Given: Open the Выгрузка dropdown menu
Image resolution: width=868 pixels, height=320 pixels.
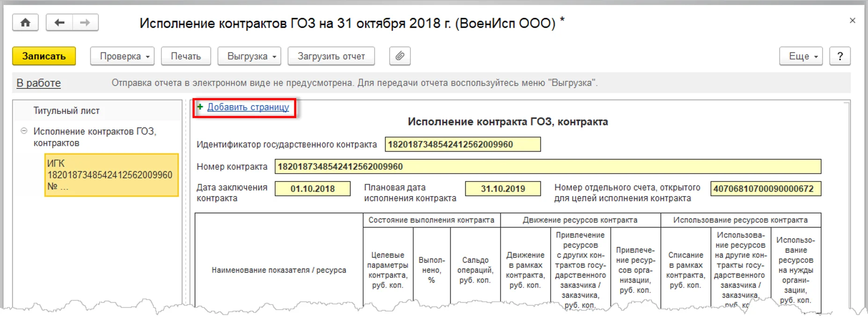Looking at the screenshot, I should [249, 56].
